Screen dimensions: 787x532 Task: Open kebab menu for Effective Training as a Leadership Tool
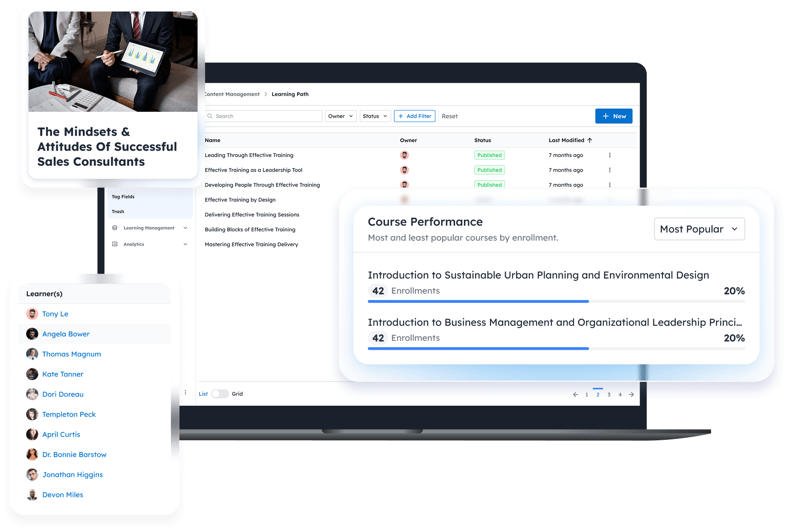[609, 170]
